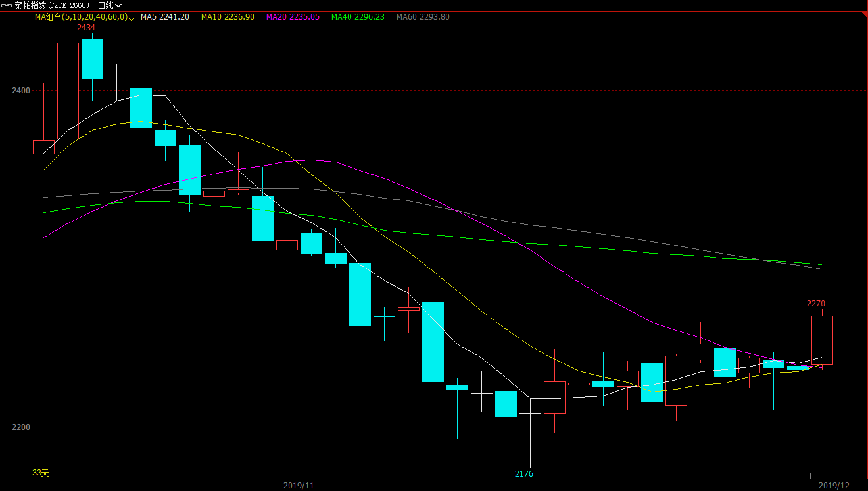Click the 2200 price axis label
Screen dimensions: 868x491
(21, 427)
